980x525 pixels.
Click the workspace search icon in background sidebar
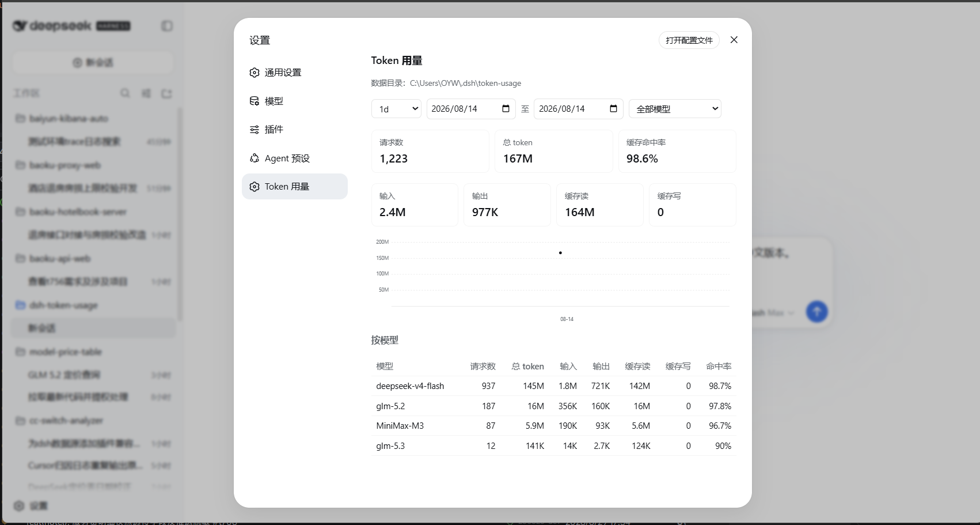click(125, 93)
